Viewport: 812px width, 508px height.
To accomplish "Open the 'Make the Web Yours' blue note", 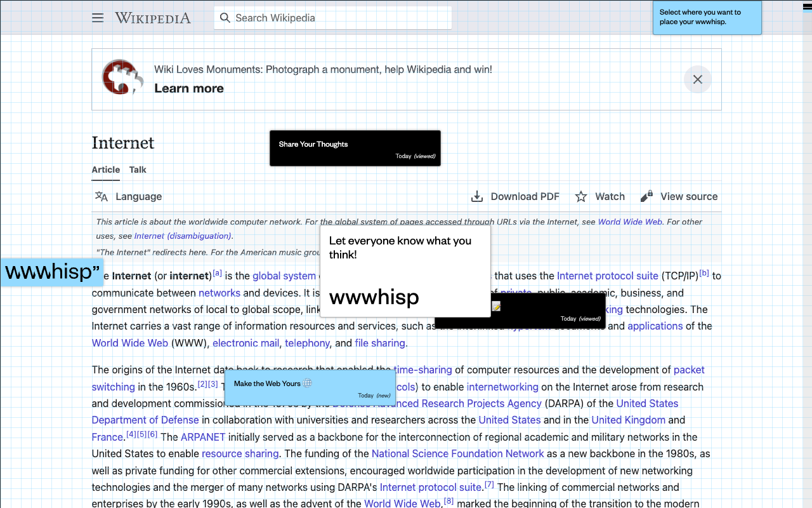I will pos(310,387).
